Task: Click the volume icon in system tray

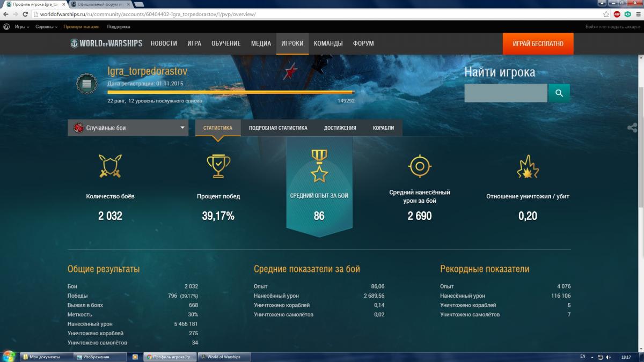Action: pyautogui.click(x=608, y=357)
